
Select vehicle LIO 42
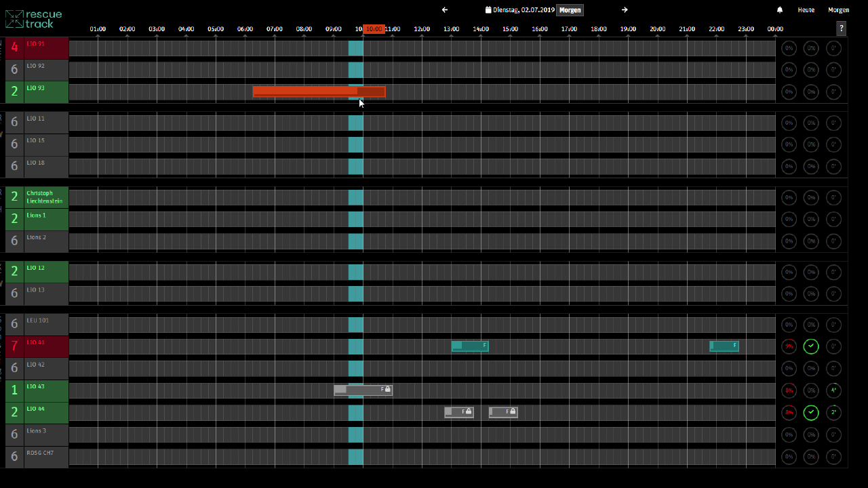click(x=46, y=368)
